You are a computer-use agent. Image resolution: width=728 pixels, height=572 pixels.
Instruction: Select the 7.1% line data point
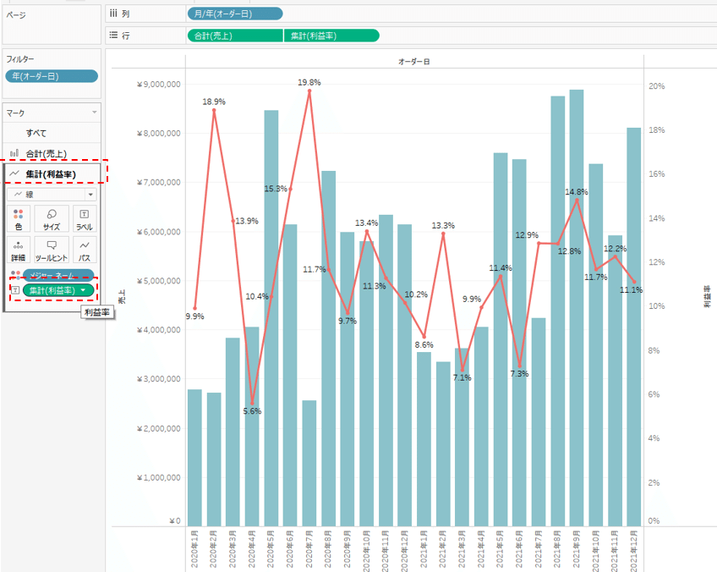[x=463, y=370]
